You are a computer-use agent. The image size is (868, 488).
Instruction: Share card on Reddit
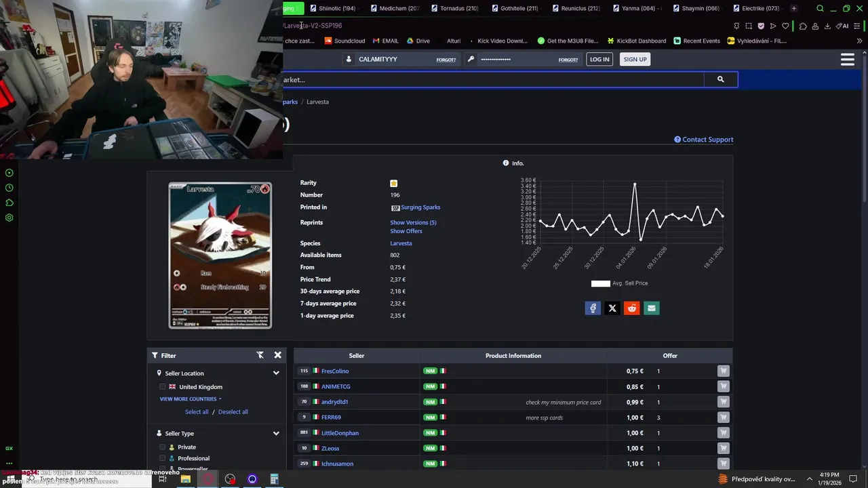coord(632,308)
